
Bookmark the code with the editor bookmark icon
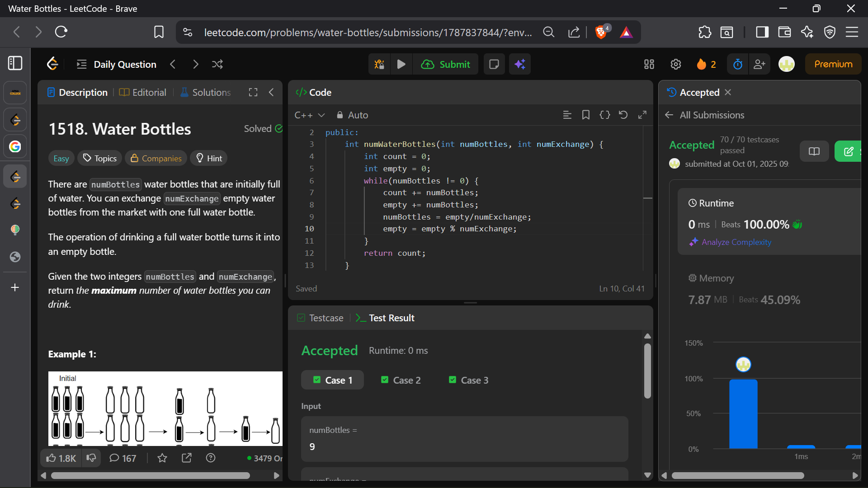pos(586,115)
